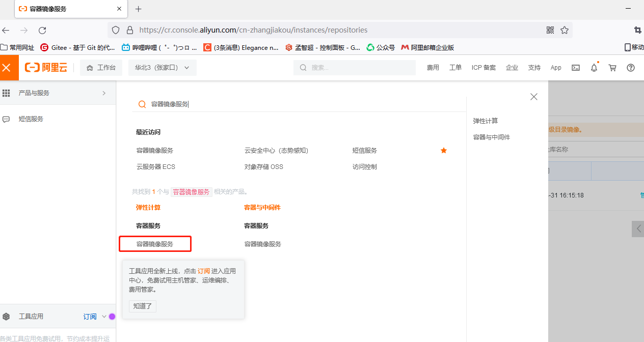This screenshot has height=342, width=644.
Task: Focus the top console search field
Action: pos(355,68)
